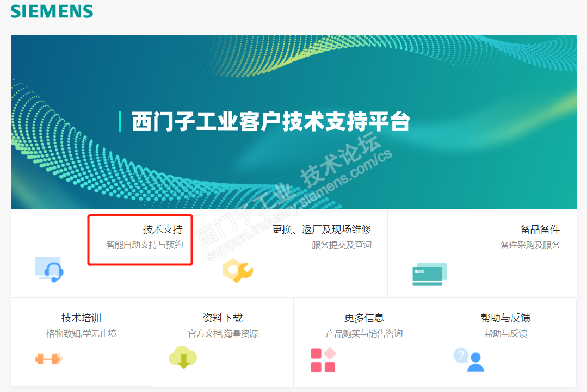587x392 pixels.
Task: Open the 技术支持 title link
Action: tap(163, 229)
